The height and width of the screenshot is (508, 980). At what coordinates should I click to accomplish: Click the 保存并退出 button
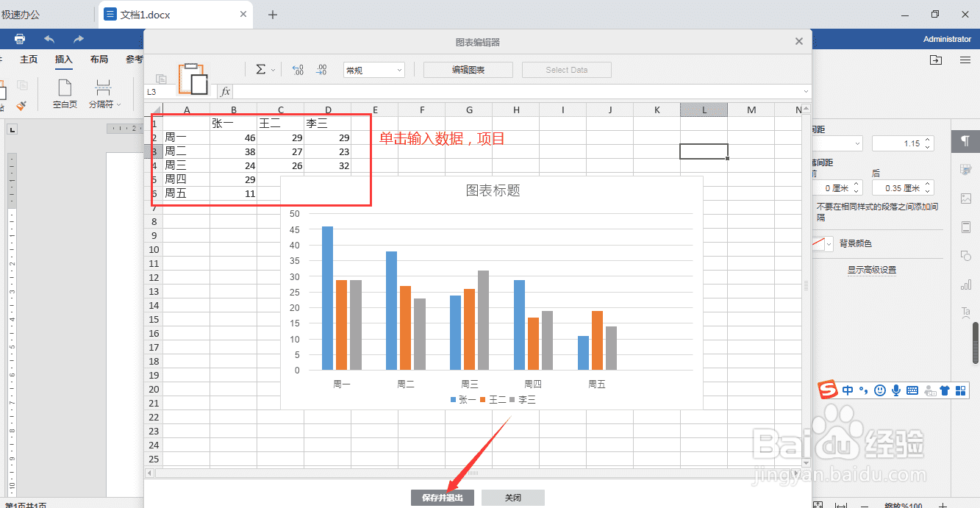(443, 498)
